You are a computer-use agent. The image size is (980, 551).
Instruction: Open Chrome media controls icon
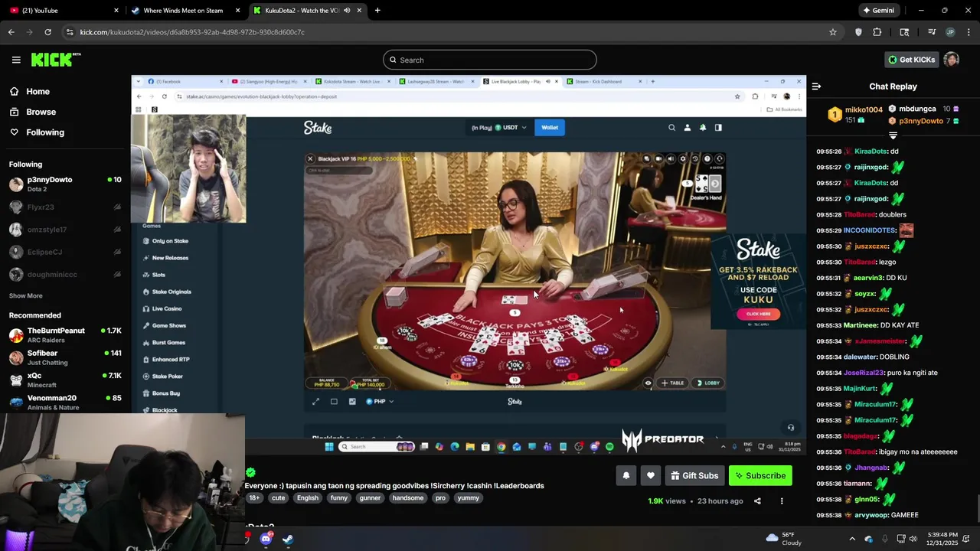point(932,32)
